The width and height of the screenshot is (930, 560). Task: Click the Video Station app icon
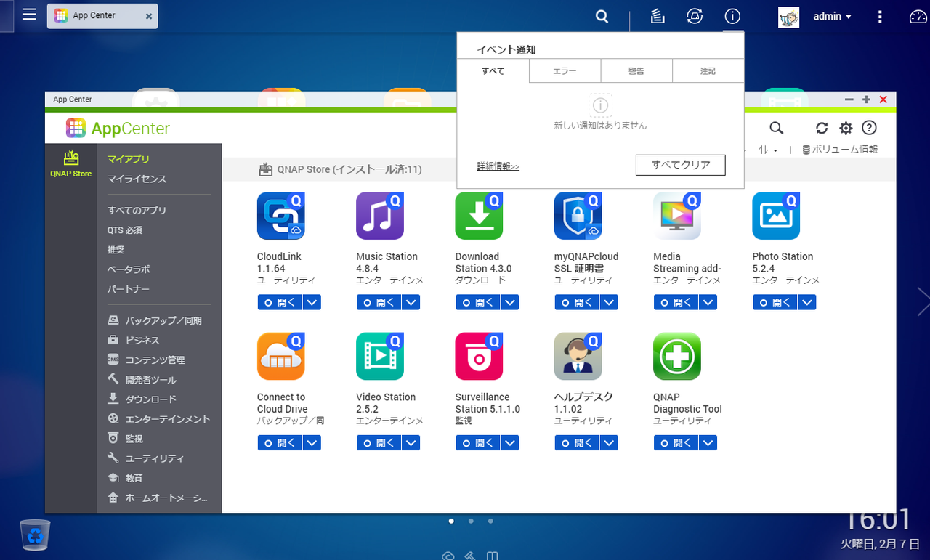click(x=380, y=357)
